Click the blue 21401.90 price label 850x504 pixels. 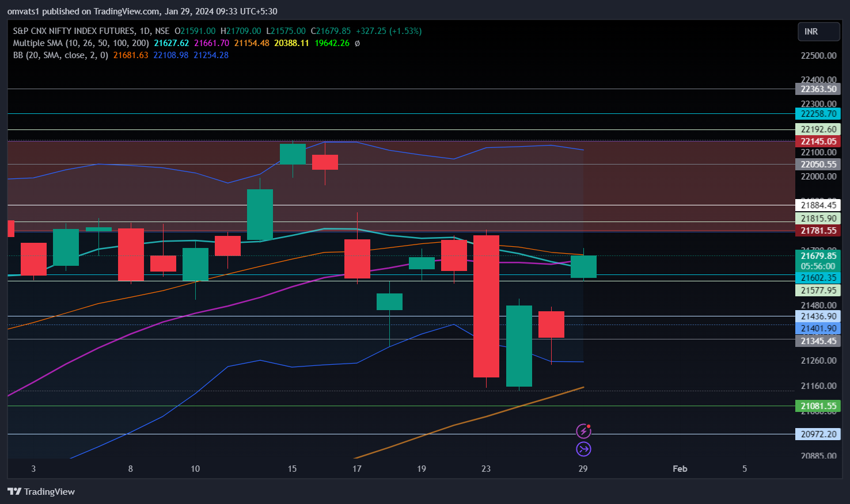pyautogui.click(x=818, y=329)
